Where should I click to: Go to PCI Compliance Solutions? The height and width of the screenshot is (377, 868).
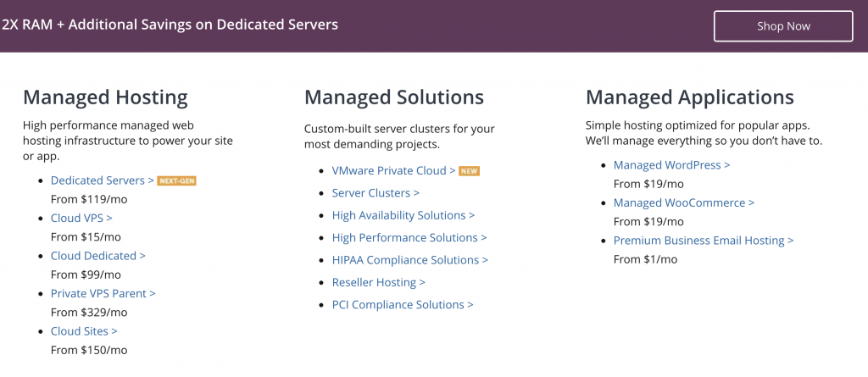[403, 304]
